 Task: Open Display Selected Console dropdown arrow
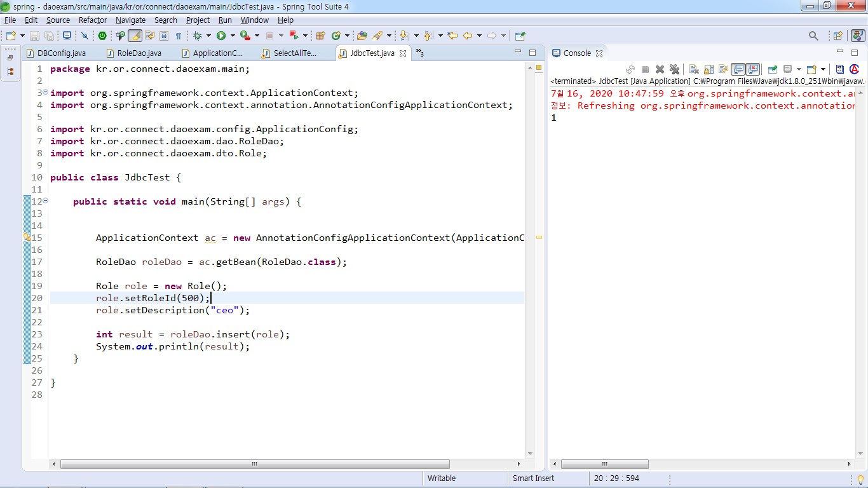799,69
